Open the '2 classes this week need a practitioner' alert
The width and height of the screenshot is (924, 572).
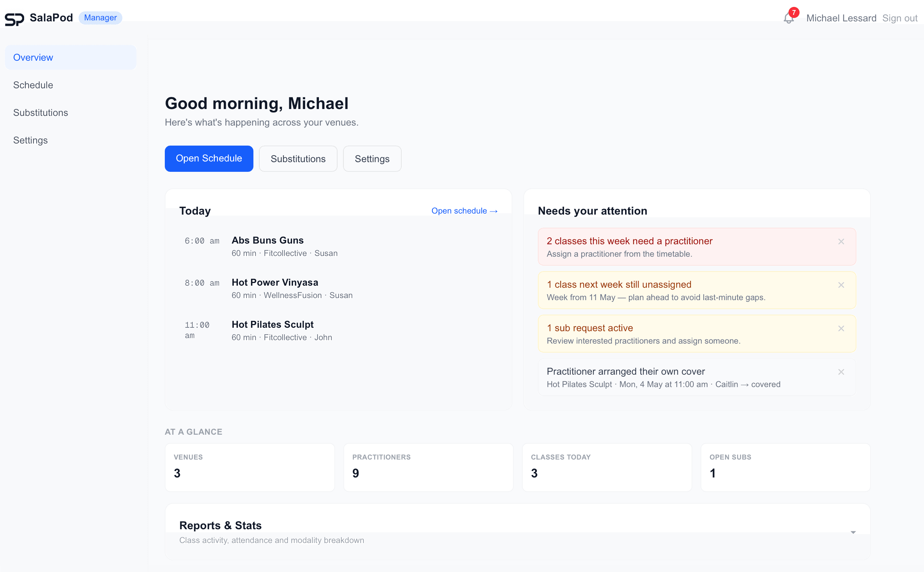pos(696,247)
